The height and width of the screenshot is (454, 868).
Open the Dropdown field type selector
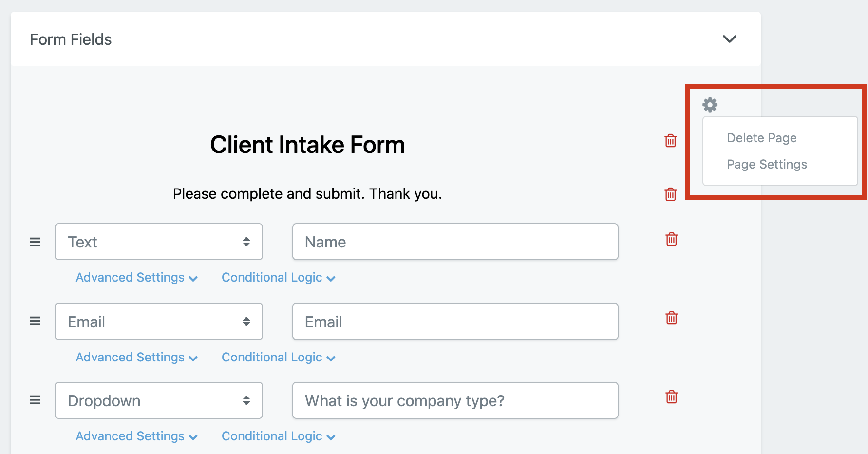pos(159,400)
